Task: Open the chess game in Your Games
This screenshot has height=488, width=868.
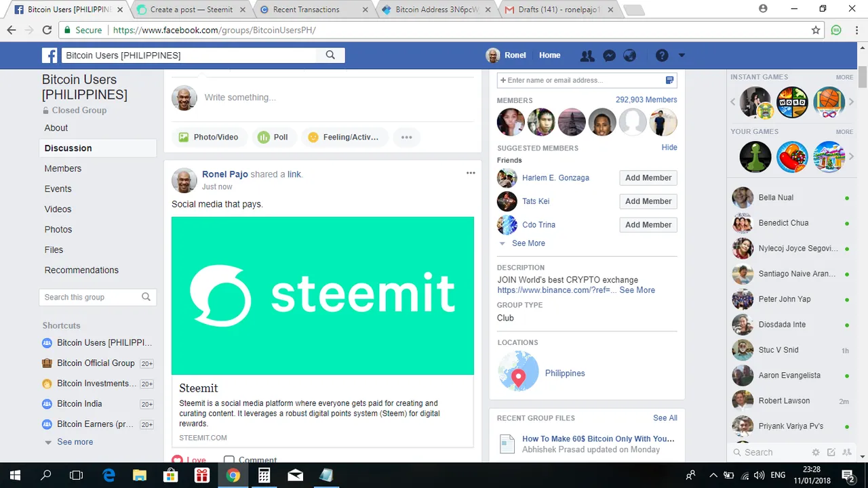Action: 755,157
